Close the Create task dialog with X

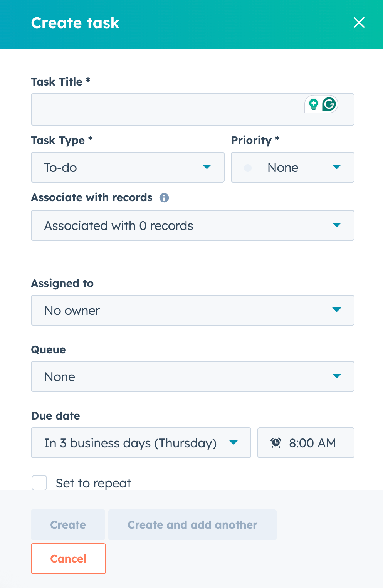click(x=359, y=23)
